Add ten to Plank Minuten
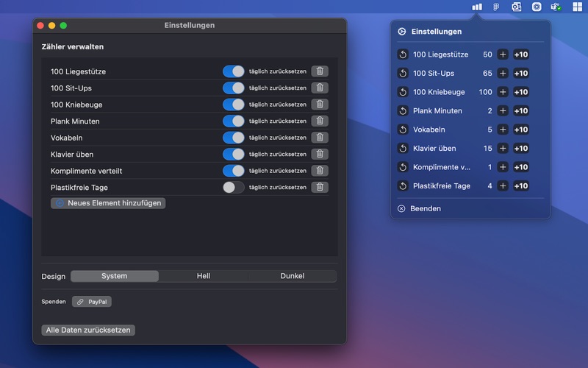Screen dimensions: 588x368 point(521,111)
